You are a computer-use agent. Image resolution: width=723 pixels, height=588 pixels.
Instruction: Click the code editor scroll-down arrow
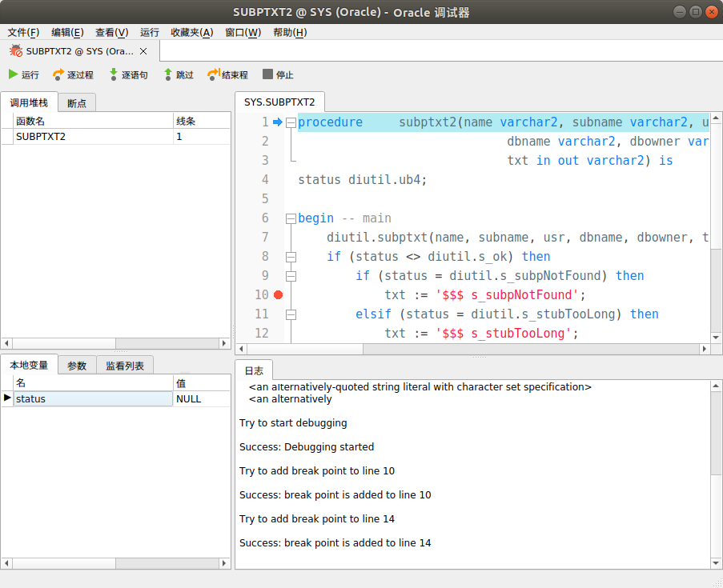tap(716, 338)
